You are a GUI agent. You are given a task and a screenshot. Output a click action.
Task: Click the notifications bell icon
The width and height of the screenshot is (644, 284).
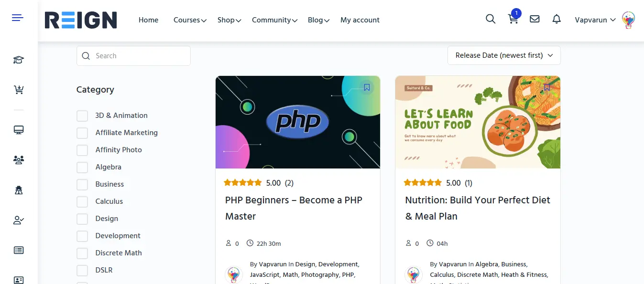(557, 19)
